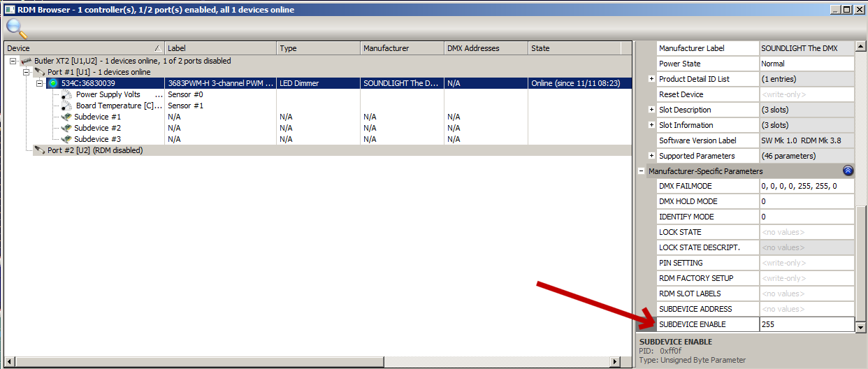The height and width of the screenshot is (369, 868).
Task: Click the Port #2 [U2] port icon
Action: pyautogui.click(x=40, y=150)
